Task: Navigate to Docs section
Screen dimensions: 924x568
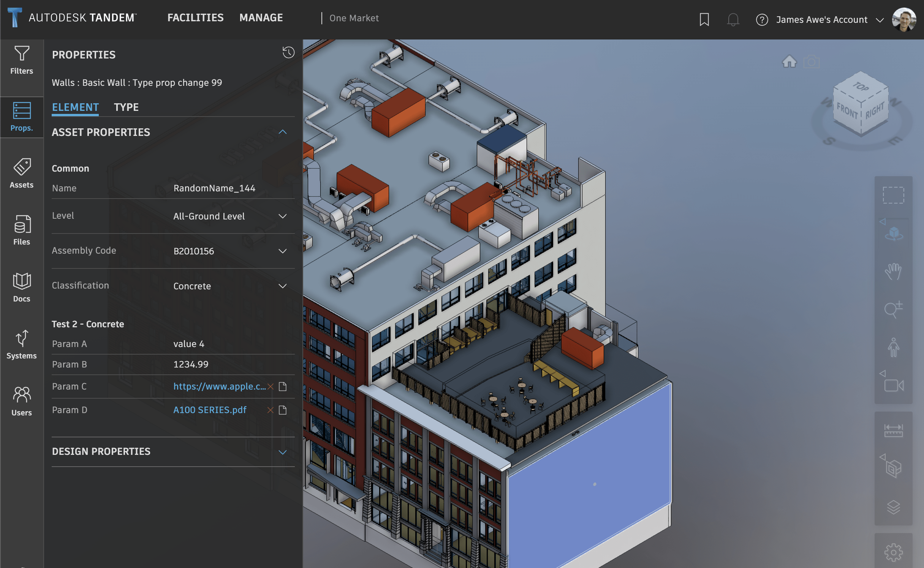Action: [x=21, y=288]
